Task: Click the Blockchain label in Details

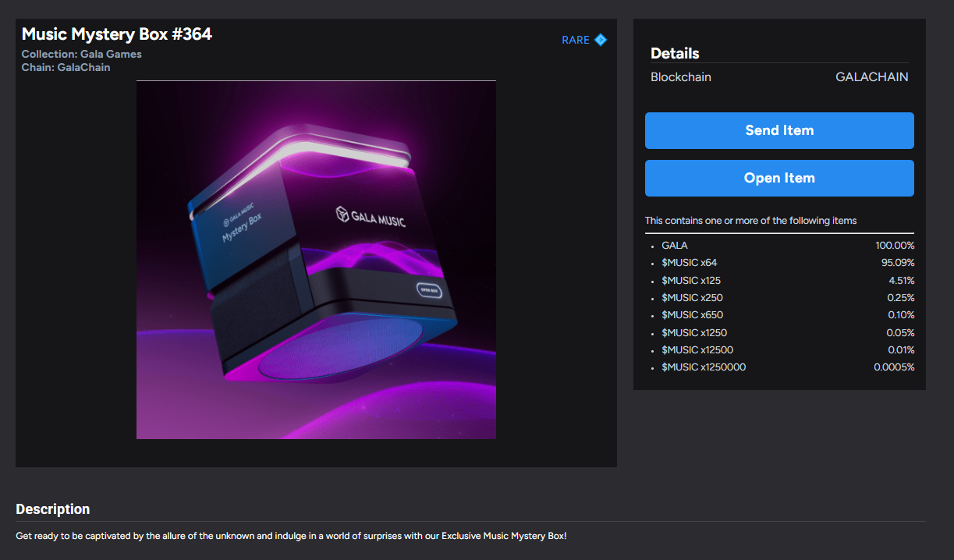Action: coord(681,77)
